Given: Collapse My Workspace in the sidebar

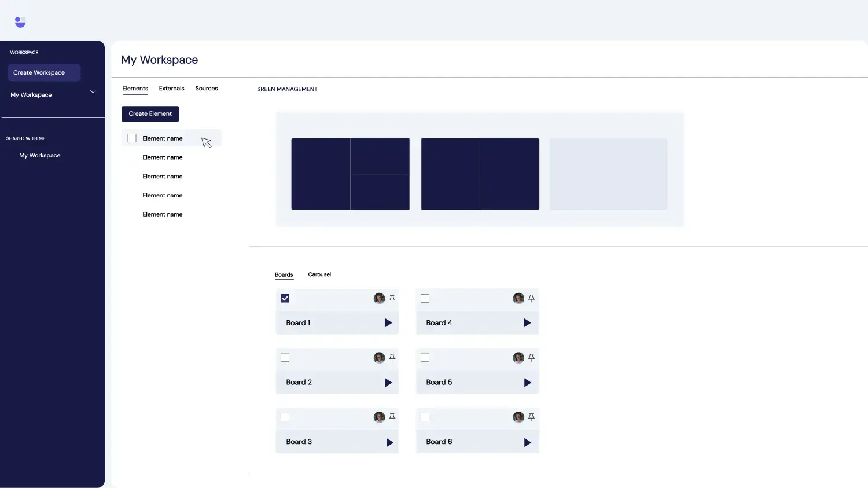Looking at the screenshot, I should pos(93,91).
